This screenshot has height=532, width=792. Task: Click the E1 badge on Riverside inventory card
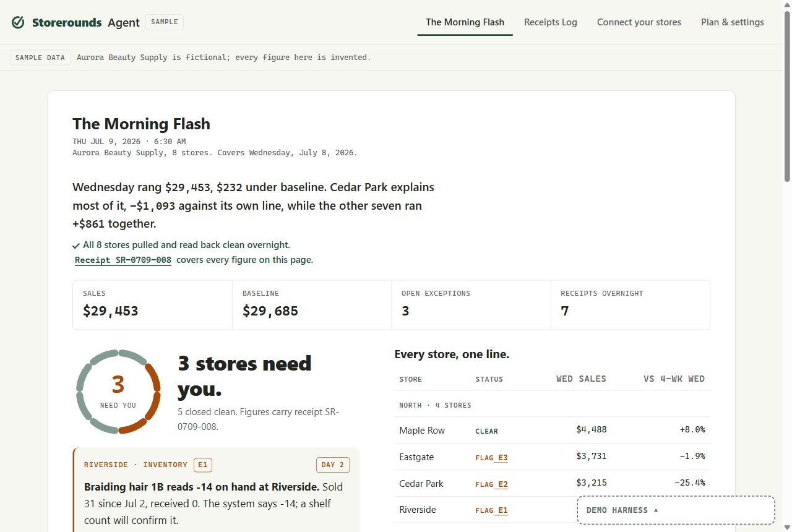[203, 465]
